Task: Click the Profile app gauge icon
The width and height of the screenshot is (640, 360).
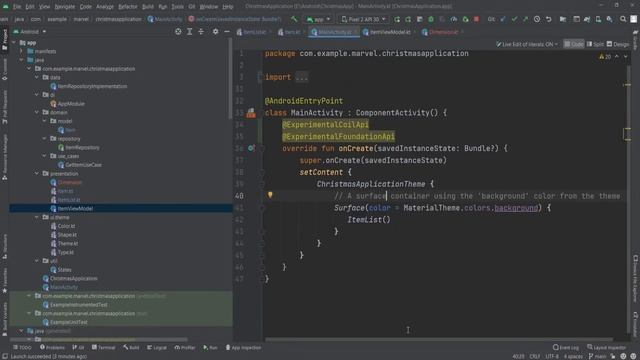Action: (x=453, y=19)
